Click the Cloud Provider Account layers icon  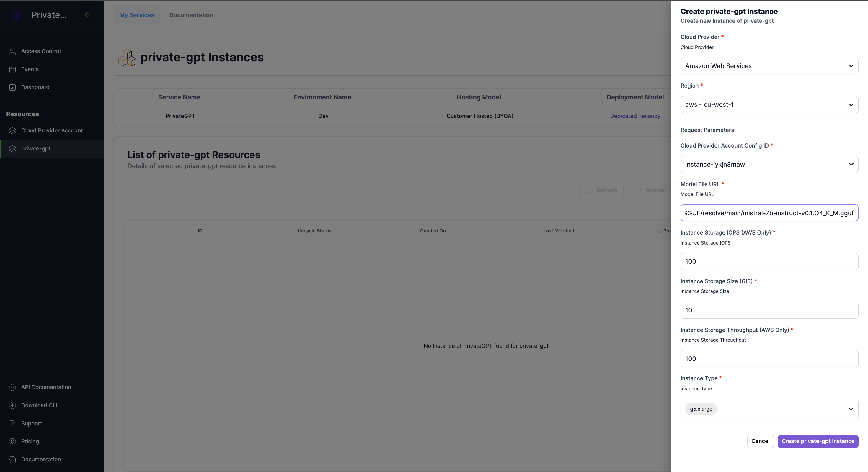click(x=12, y=131)
